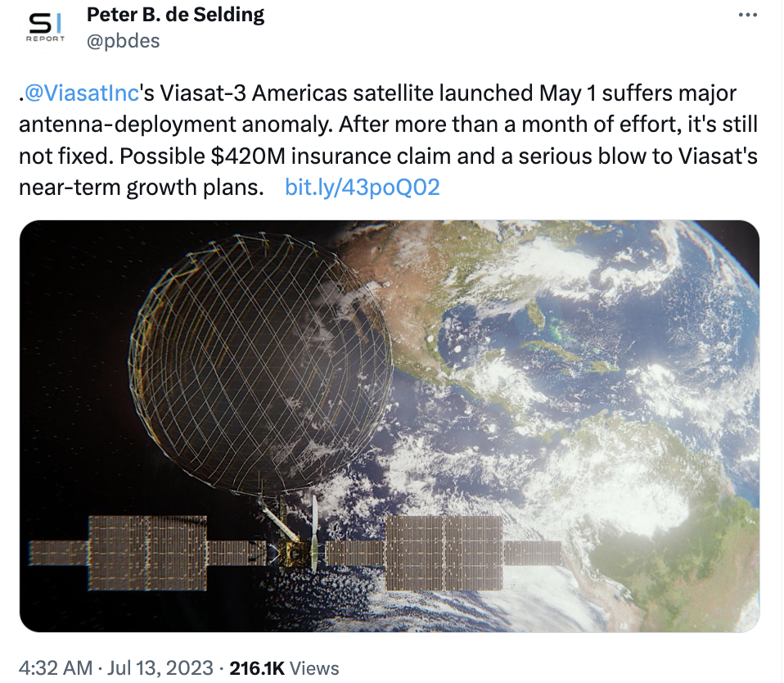Click the mesh antenna reflector in image
The image size is (784, 683).
(x=260, y=363)
